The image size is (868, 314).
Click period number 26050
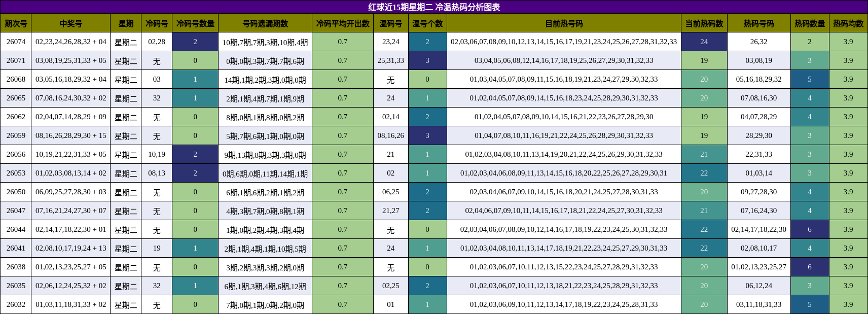[16, 192]
